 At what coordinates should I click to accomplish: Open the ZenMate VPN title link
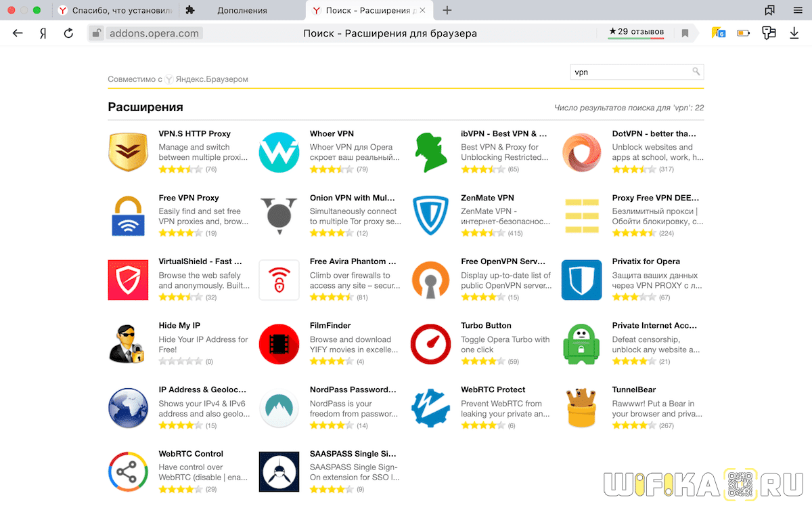(x=487, y=198)
